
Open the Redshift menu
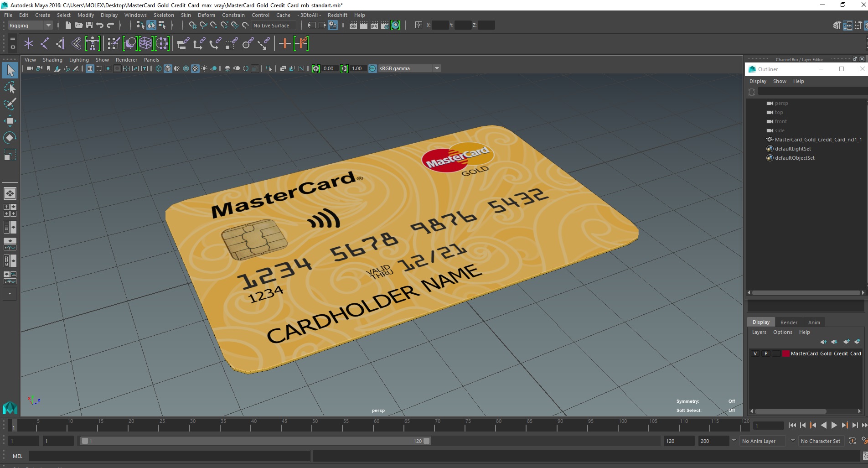[337, 15]
